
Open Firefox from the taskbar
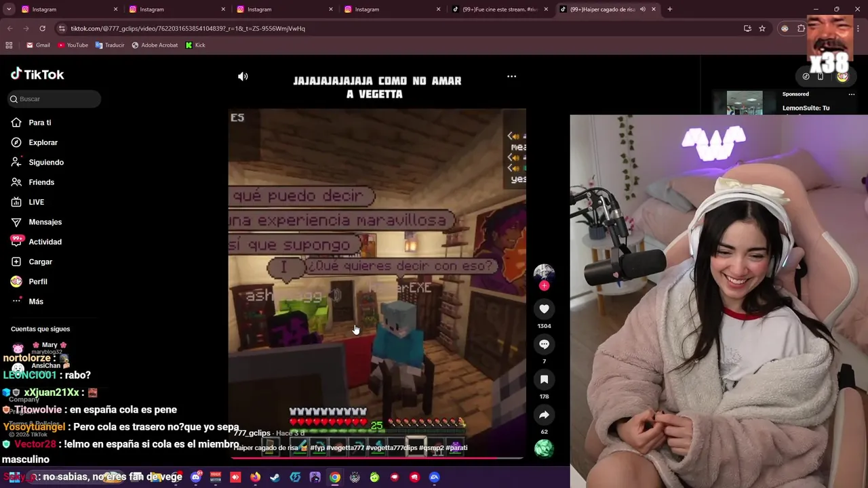(255, 477)
